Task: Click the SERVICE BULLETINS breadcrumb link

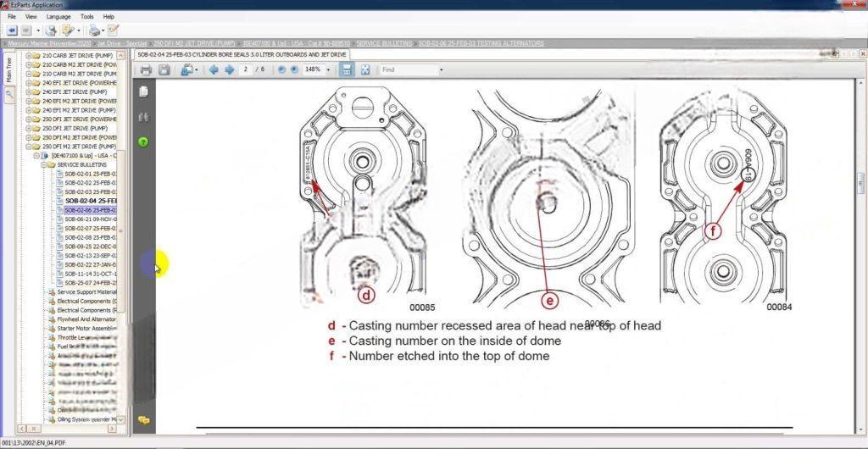Action: (384, 42)
